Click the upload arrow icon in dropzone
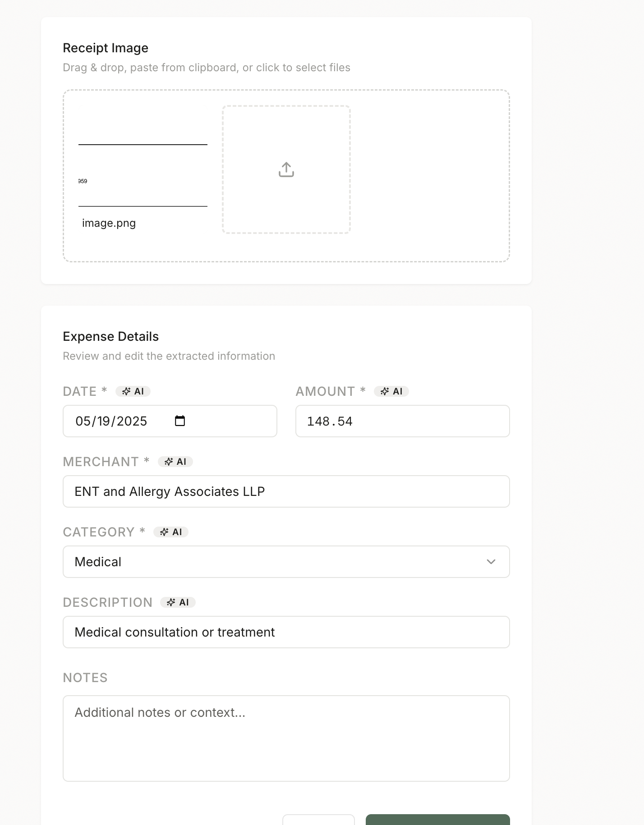 click(286, 170)
